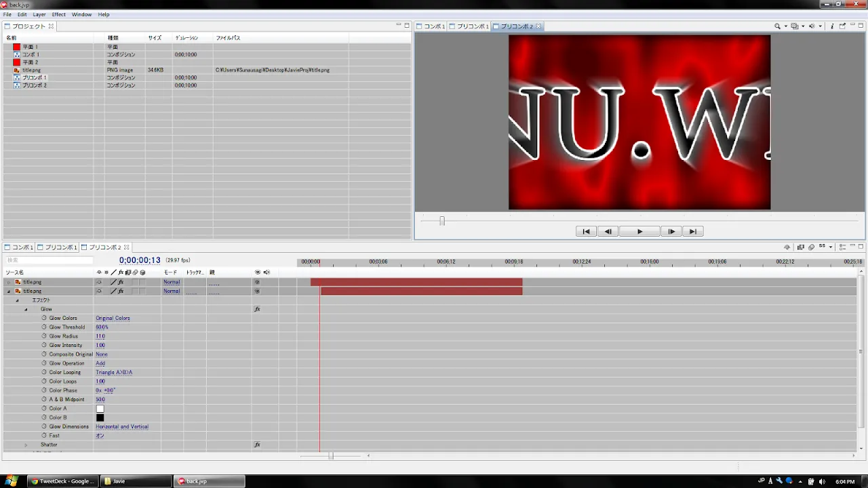Image resolution: width=868 pixels, height=488 pixels.
Task: Click the info icon in preview toolbar
Action: click(832, 26)
